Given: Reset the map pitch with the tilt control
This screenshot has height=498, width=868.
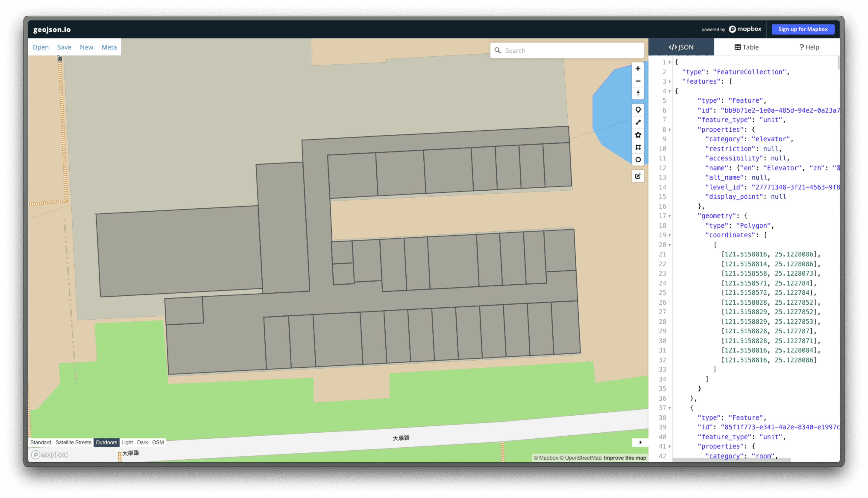Looking at the screenshot, I should (638, 93).
